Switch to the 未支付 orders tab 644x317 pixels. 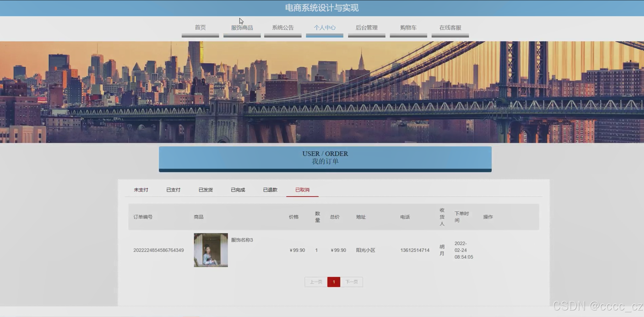point(141,190)
